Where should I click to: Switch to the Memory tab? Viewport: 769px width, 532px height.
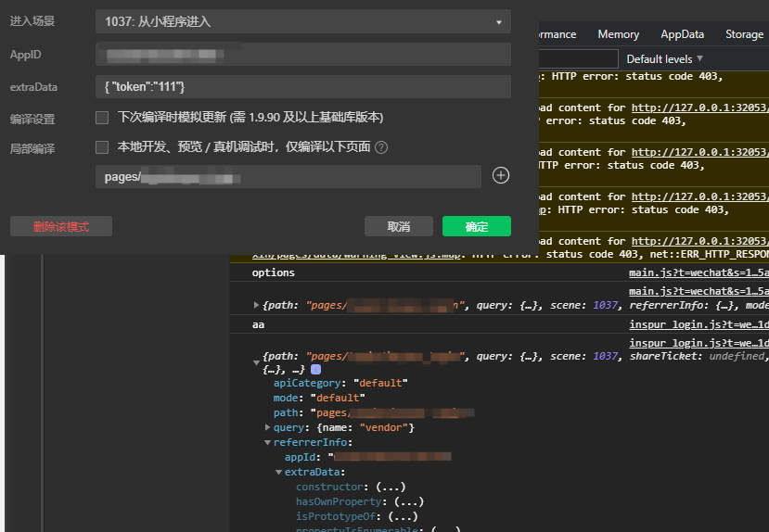point(618,34)
